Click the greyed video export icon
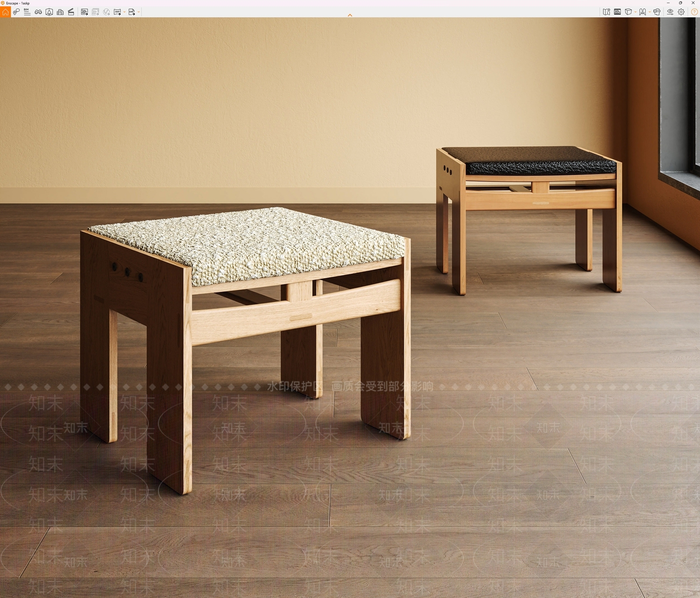Viewport: 700px width, 598px height. pos(106,12)
